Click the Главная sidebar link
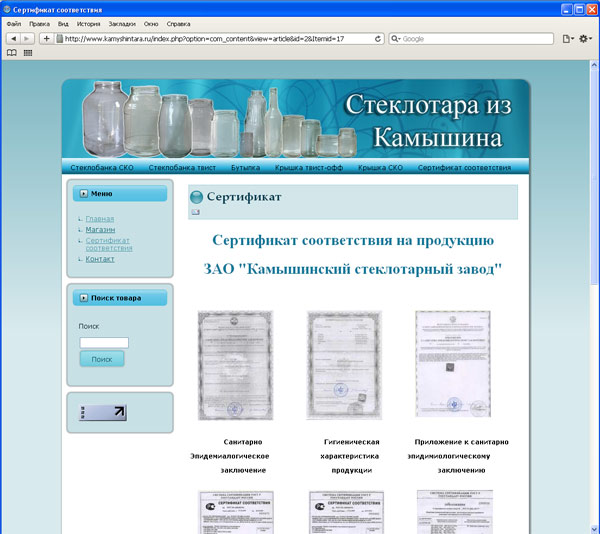This screenshot has width=600, height=534. 100,219
